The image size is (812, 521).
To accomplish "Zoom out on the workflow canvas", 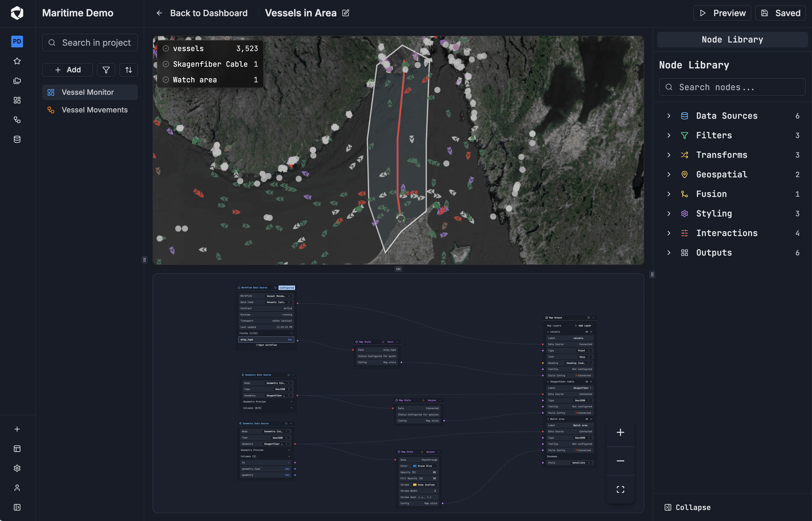I will click(620, 461).
